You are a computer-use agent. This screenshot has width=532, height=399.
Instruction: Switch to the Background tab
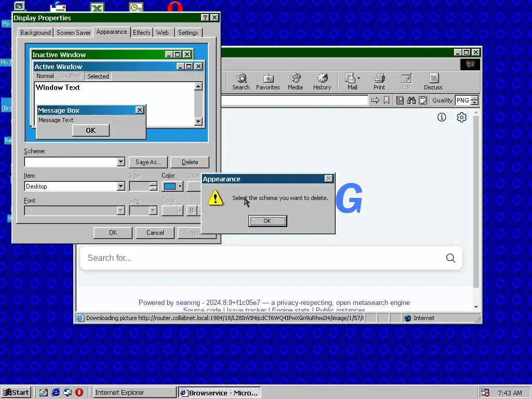[x=35, y=33]
